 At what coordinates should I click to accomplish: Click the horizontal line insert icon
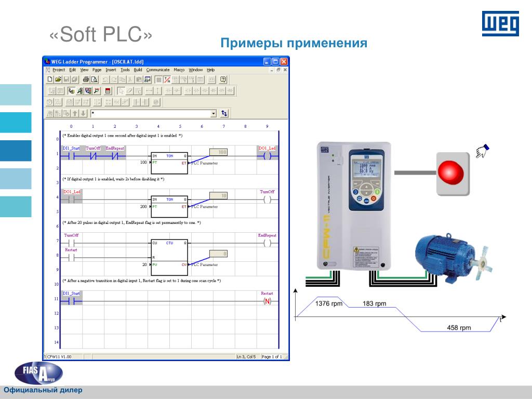click(x=149, y=90)
